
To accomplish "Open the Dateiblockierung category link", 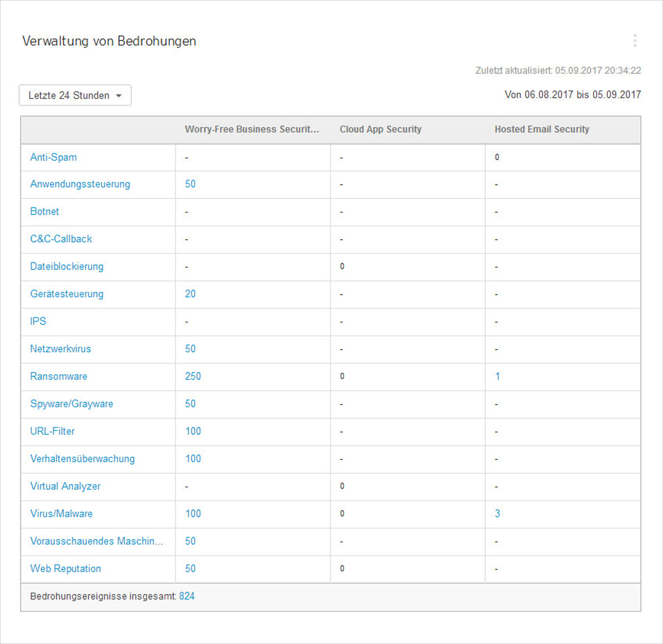I will tap(66, 266).
